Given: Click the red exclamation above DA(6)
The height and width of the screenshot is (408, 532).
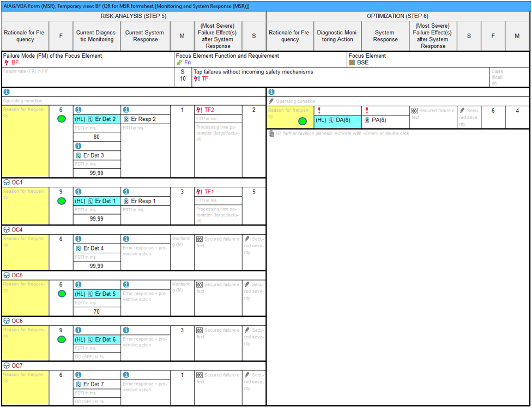Looking at the screenshot, I should [x=319, y=111].
